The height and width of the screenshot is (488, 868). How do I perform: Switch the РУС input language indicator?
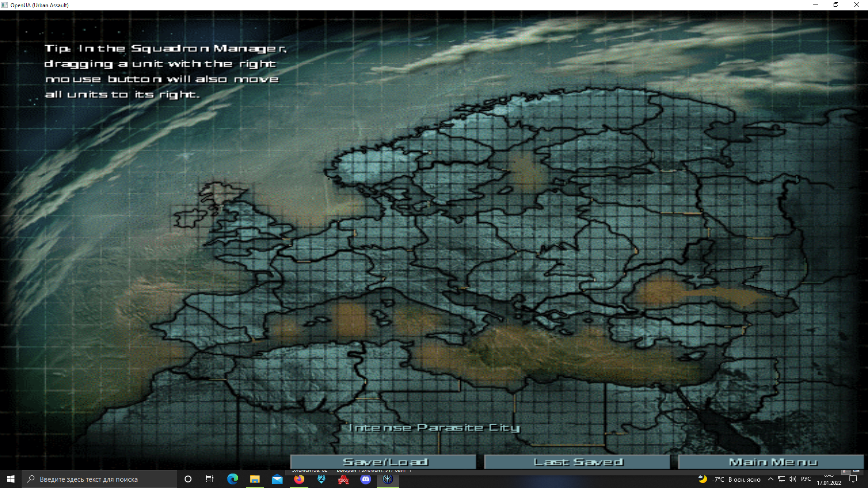[806, 479]
